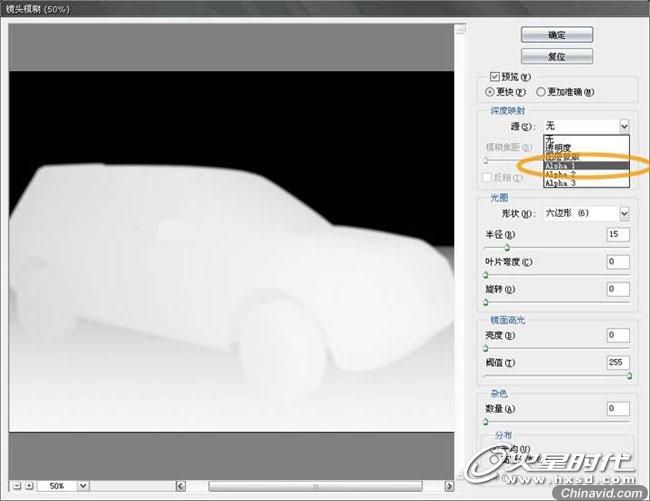Click the 亮度 brightness value field
This screenshot has width=650, height=501.
tap(618, 335)
